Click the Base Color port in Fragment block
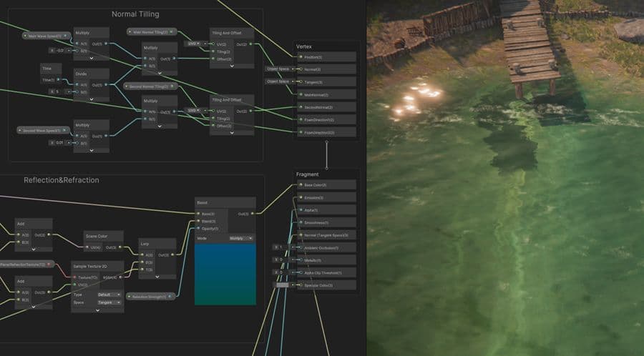This screenshot has width=644, height=356. tap(298, 185)
